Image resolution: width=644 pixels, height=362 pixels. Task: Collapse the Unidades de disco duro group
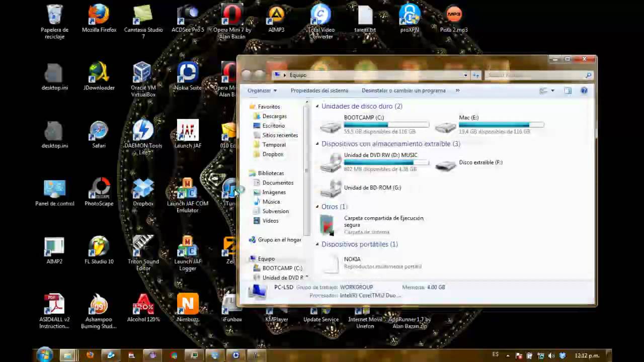click(x=317, y=106)
